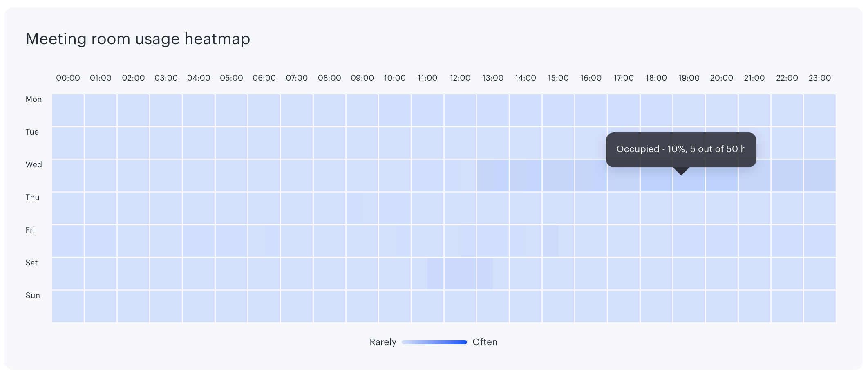This screenshot has width=868, height=377.
Task: Select the Wednesday 13:00 heatmap cell
Action: [493, 175]
